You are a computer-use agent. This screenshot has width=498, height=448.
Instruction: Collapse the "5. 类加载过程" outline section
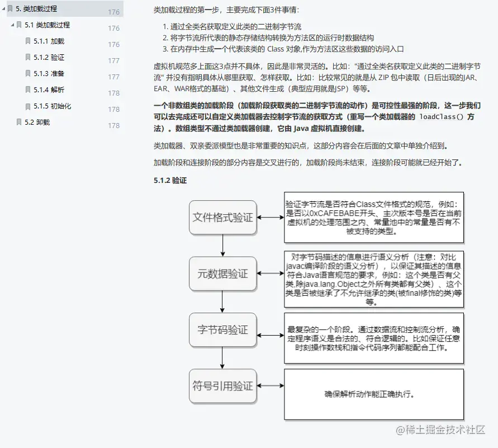pyautogui.click(x=4, y=10)
